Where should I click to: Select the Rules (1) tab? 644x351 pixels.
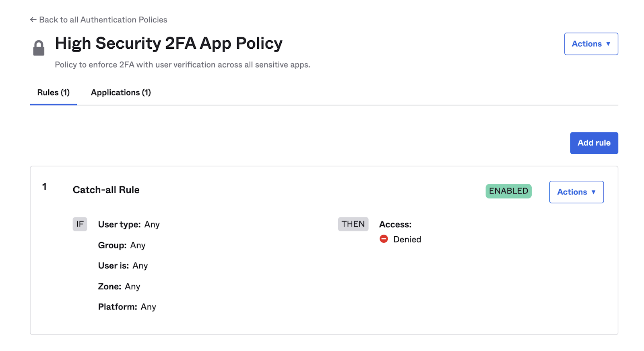click(53, 93)
